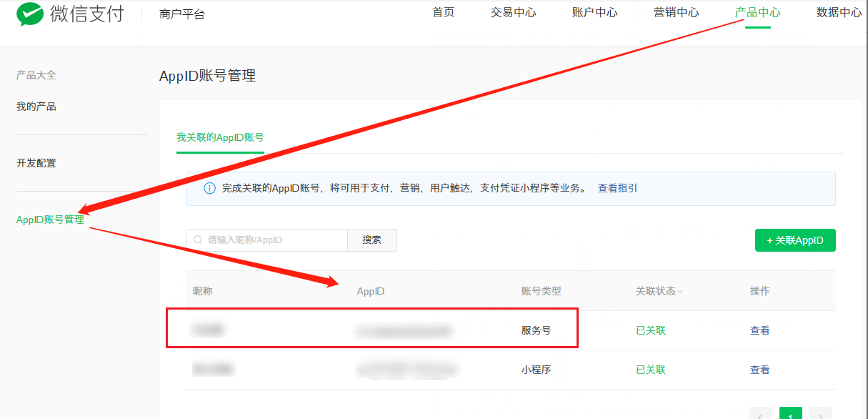Click the info icon in the blue notice
Screen dimensions: 868x419
(209, 189)
